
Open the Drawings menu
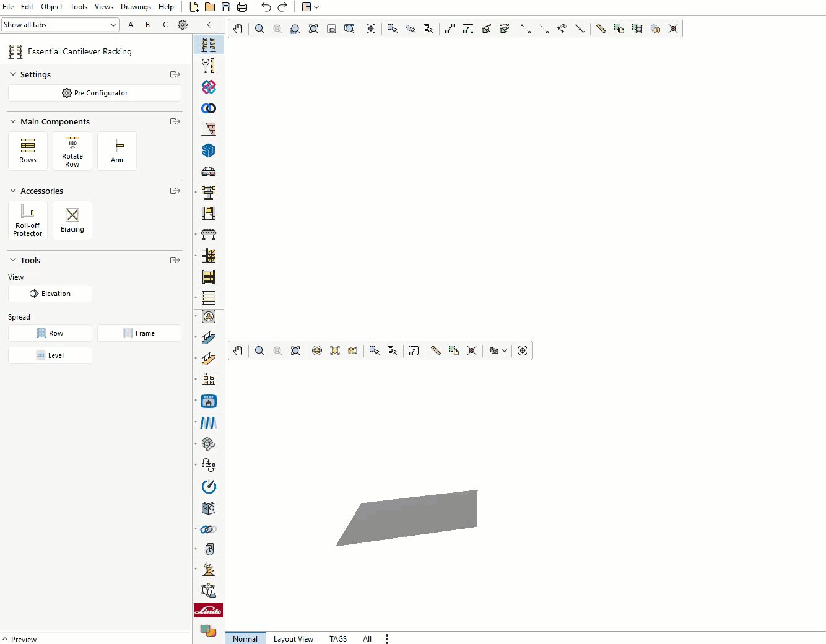tap(136, 7)
